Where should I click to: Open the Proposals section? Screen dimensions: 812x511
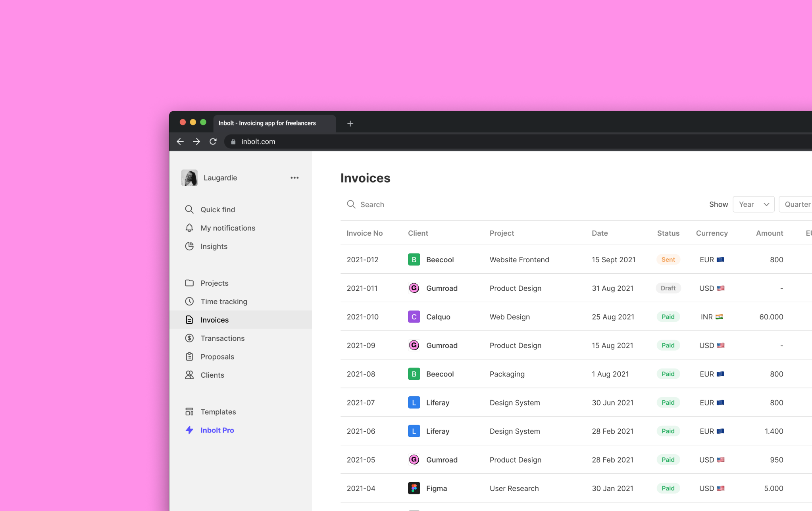[241, 357]
